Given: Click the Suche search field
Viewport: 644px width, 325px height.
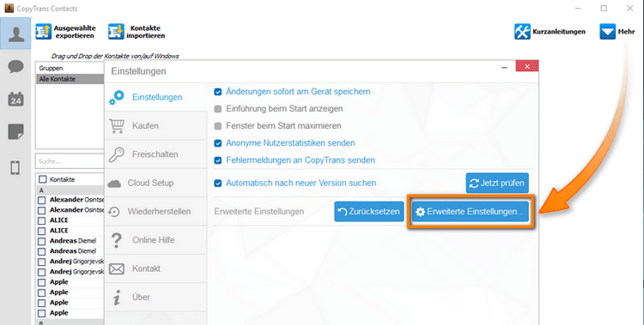Looking at the screenshot, I should [70, 161].
